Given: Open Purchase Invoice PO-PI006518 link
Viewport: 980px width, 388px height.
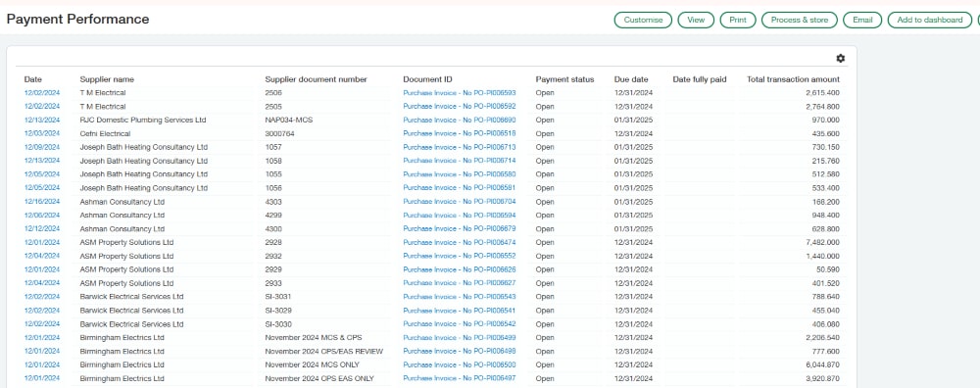Looking at the screenshot, I should tap(460, 133).
